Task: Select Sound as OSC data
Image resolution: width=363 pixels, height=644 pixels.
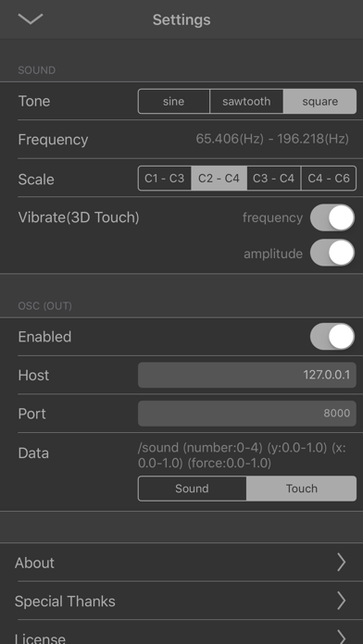Action: pyautogui.click(x=192, y=489)
